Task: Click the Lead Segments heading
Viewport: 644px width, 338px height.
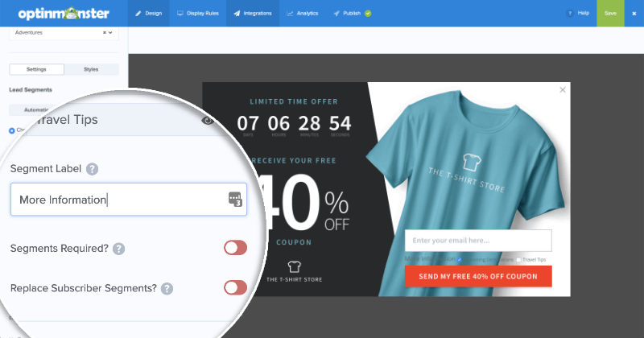Action: [x=31, y=89]
